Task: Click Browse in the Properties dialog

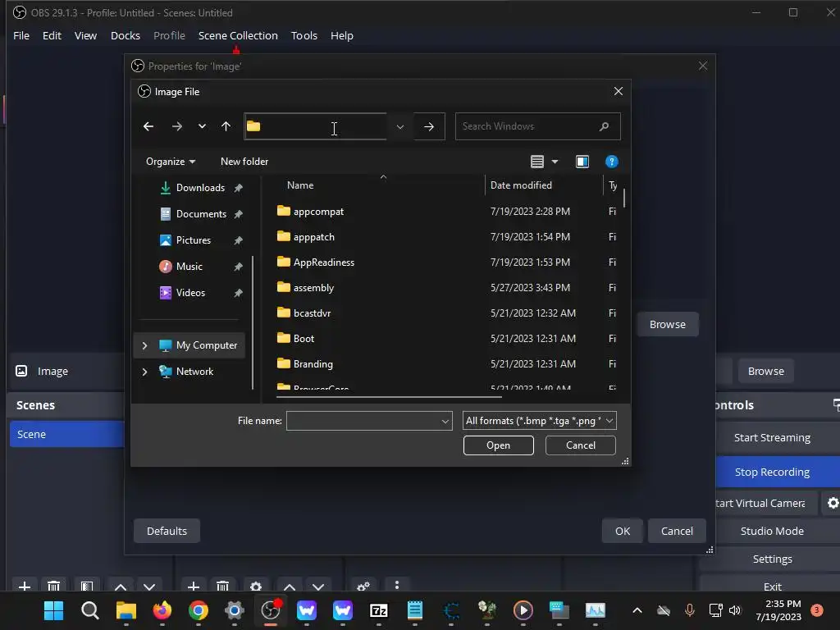Action: (668, 324)
